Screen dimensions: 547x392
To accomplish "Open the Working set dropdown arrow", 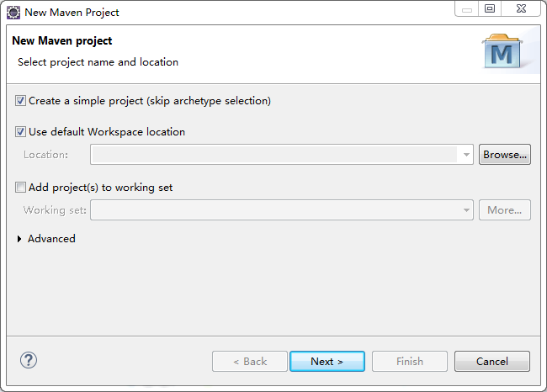I will 466,210.
